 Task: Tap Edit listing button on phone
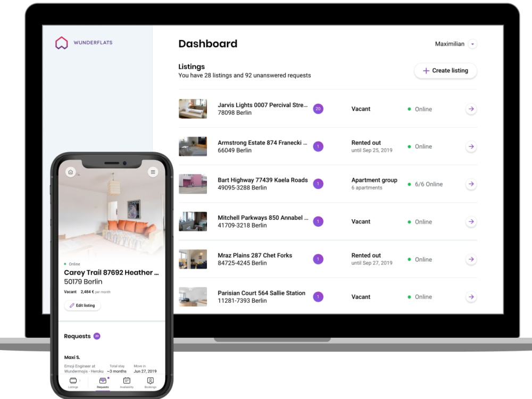82,305
